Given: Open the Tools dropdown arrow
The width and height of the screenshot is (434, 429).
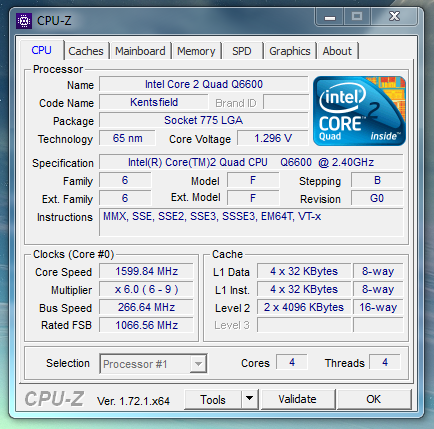Looking at the screenshot, I should click(249, 399).
